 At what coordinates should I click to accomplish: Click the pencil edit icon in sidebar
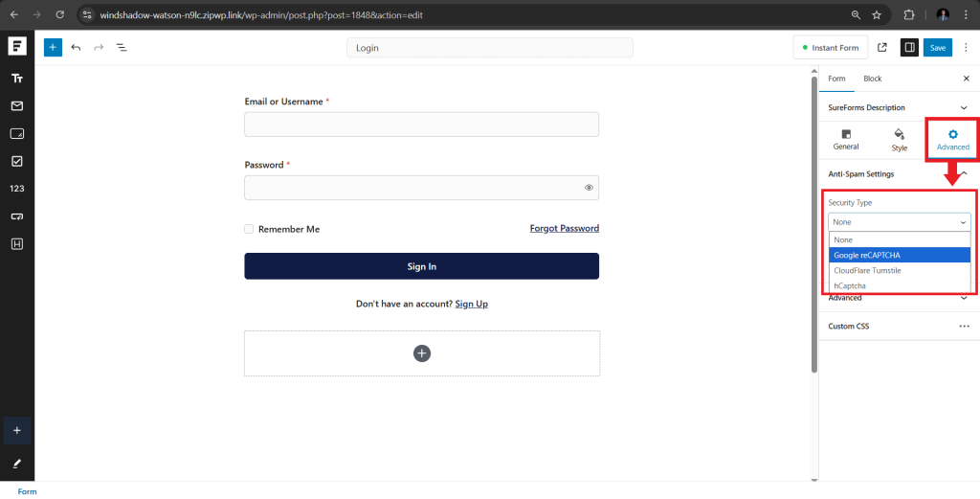coord(17,464)
